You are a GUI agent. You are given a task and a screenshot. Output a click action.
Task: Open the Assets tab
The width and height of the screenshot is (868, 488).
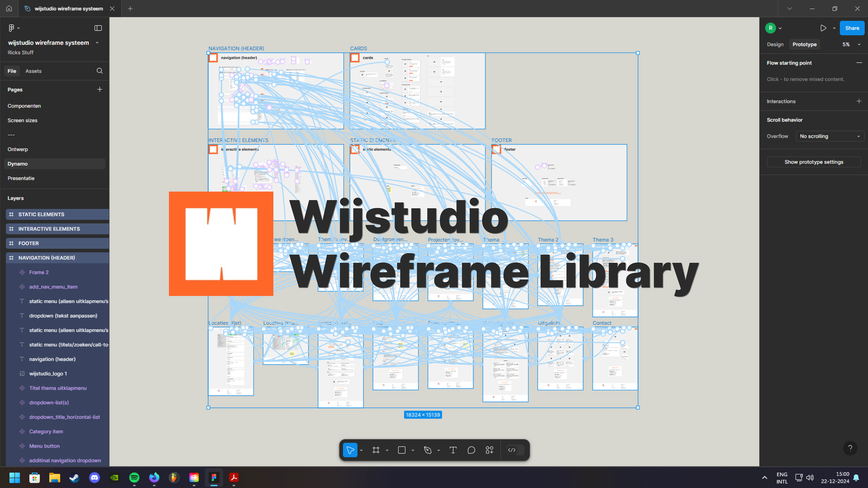33,71
